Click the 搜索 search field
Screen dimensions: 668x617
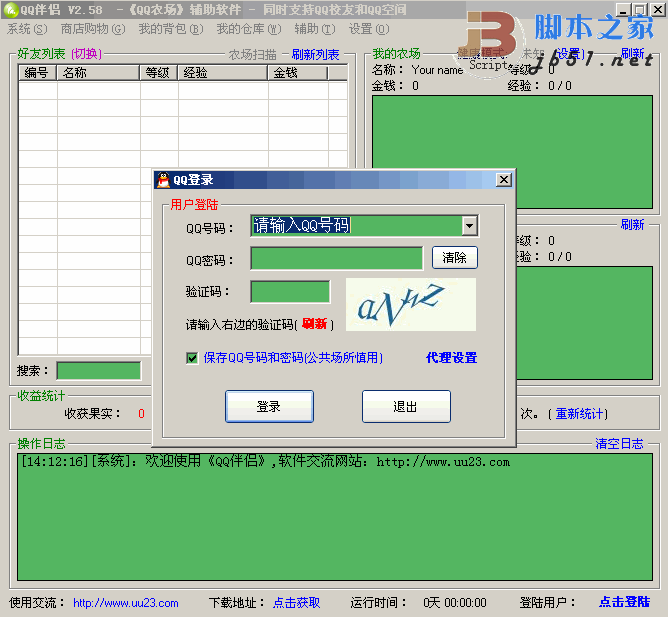pyautogui.click(x=99, y=371)
